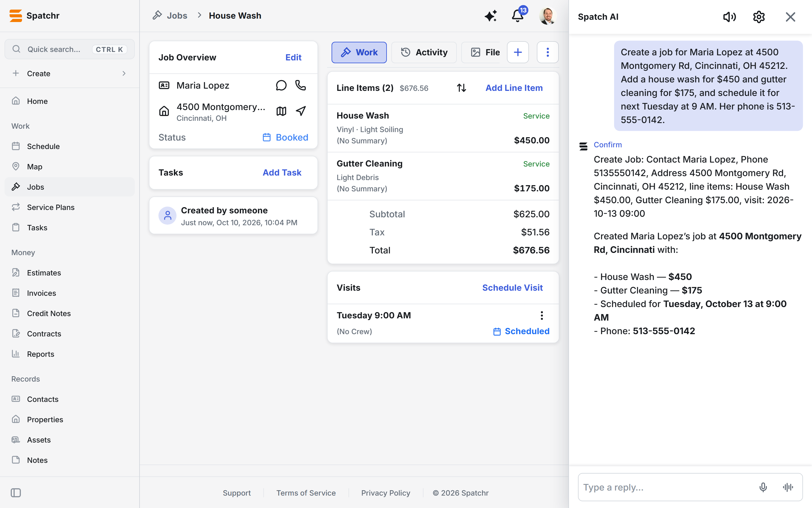Collapse the sidebar panel toggle
This screenshot has height=508, width=812.
(x=16, y=493)
